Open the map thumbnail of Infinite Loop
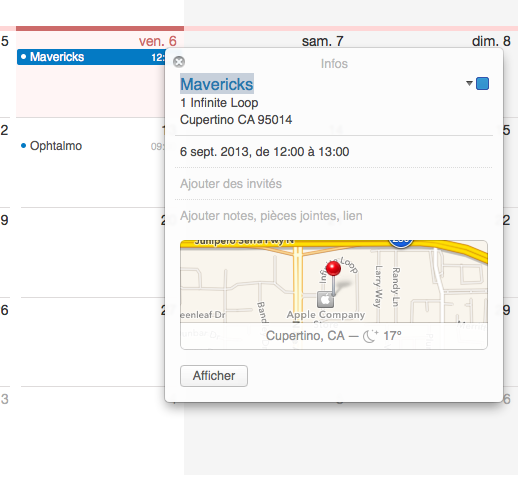 [x=334, y=295]
